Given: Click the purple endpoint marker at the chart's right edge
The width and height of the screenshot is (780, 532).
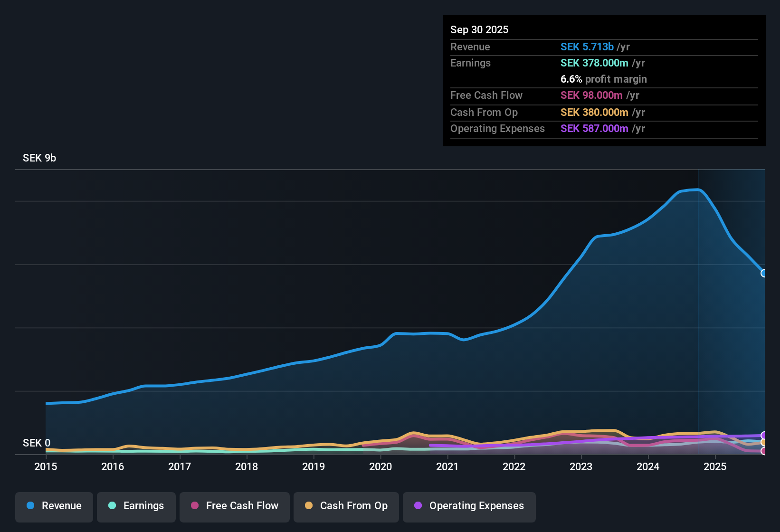Looking at the screenshot, I should pyautogui.click(x=763, y=435).
